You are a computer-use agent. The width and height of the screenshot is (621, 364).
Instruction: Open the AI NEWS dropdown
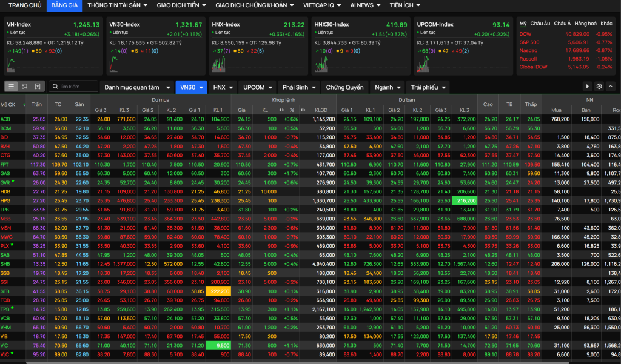[x=365, y=5]
